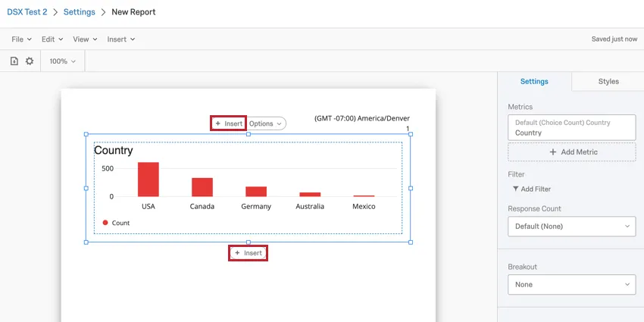Image resolution: width=644 pixels, height=322 pixels.
Task: Click the Add Filter button
Action: (x=532, y=189)
